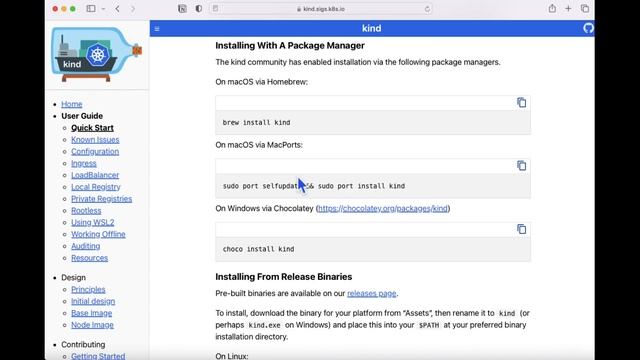Copy the sudo port install command
This screenshot has width=640, height=360.
(521, 166)
